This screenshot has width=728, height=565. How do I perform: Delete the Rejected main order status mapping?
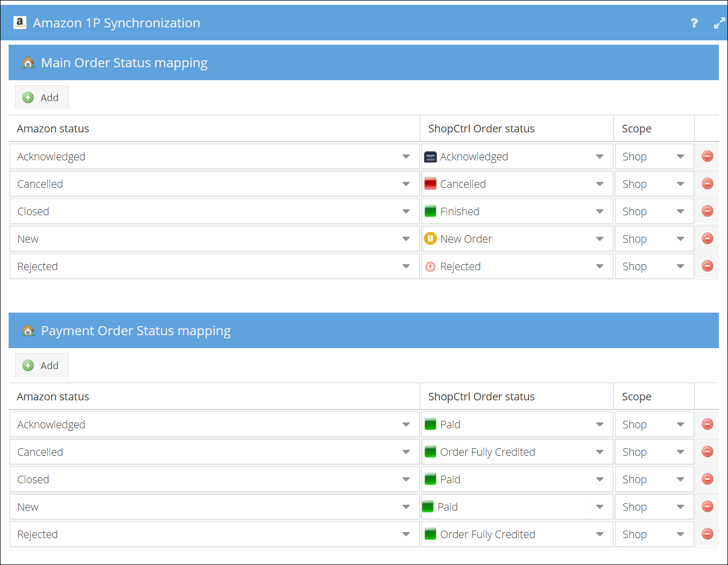point(708,266)
